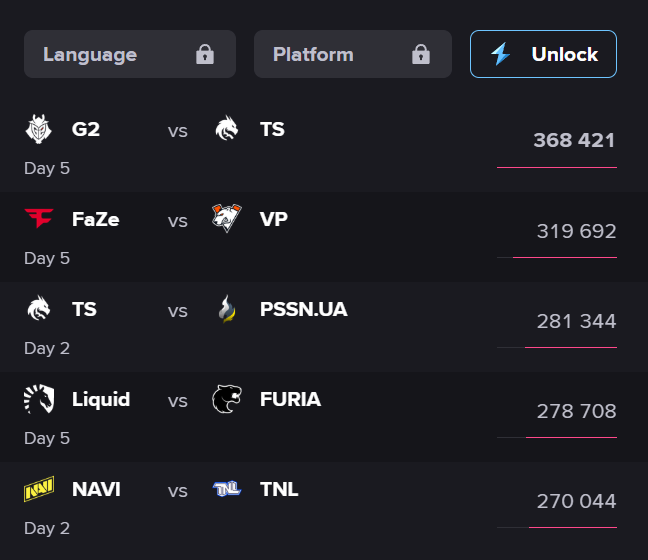
Task: Click the FaZe team logo icon
Action: click(x=38, y=219)
